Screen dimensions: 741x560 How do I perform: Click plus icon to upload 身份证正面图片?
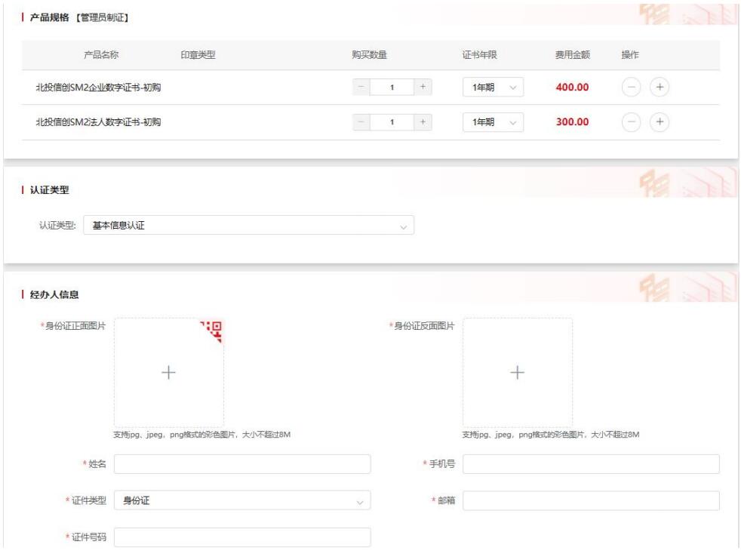coord(168,372)
